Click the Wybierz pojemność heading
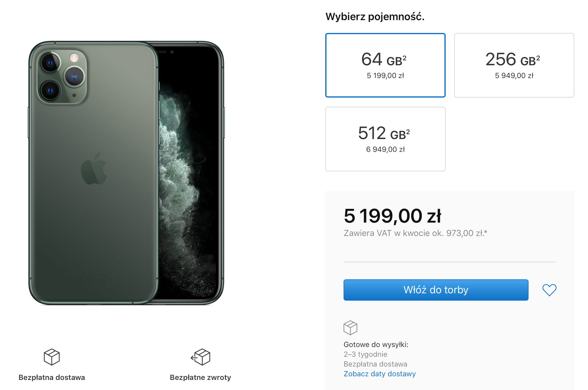 [375, 16]
